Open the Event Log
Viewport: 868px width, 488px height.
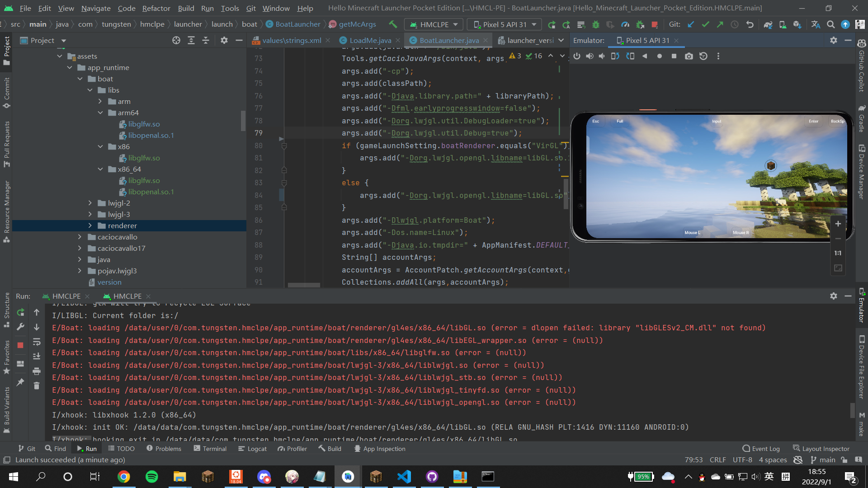point(765,448)
